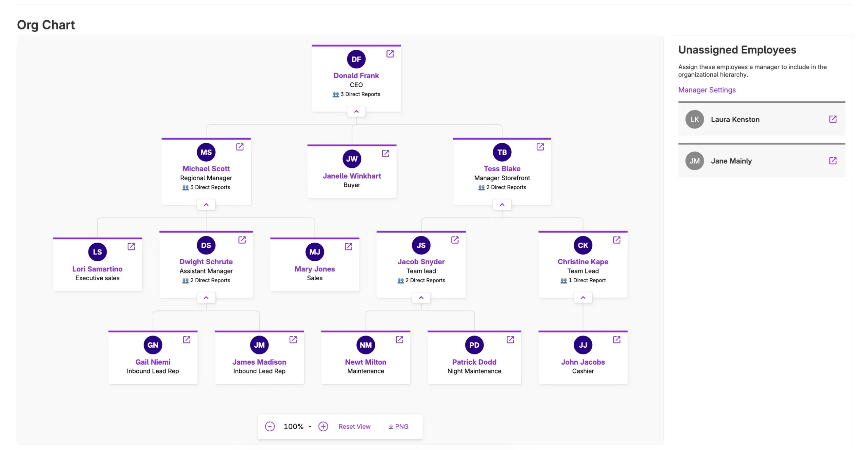
Task: Open Jane Mainly's profile link icon
Action: pyautogui.click(x=833, y=161)
